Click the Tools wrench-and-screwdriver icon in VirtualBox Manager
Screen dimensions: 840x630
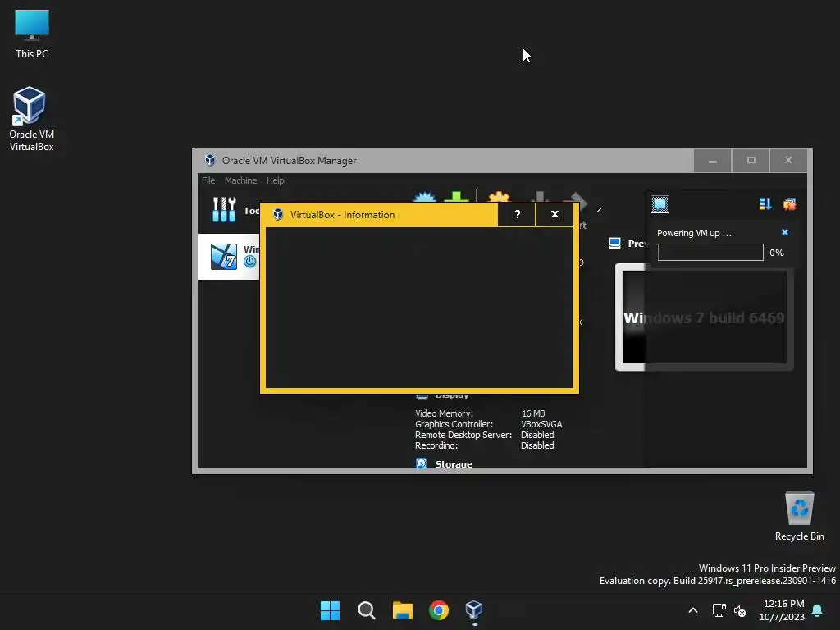[x=224, y=209]
